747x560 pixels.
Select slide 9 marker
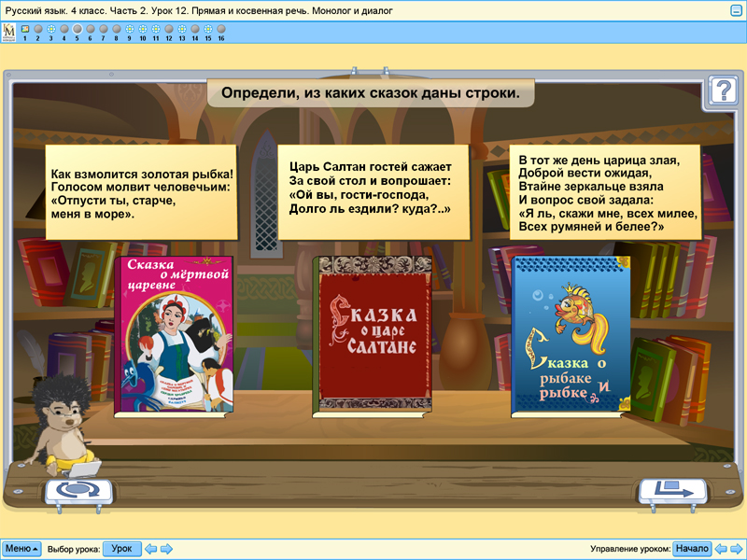point(130,29)
